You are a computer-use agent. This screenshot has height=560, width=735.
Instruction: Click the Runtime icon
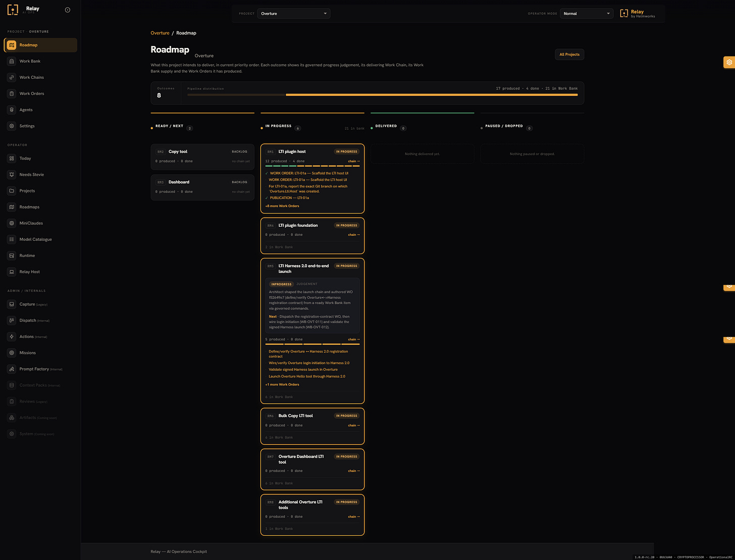(12, 256)
